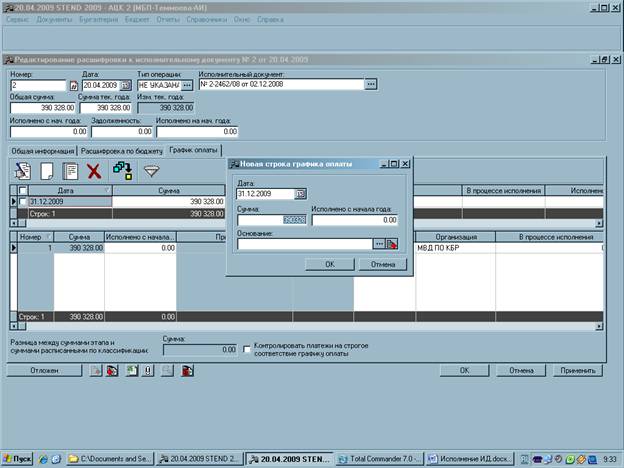Open Исполнительный документ ellipsis selector

371,85
